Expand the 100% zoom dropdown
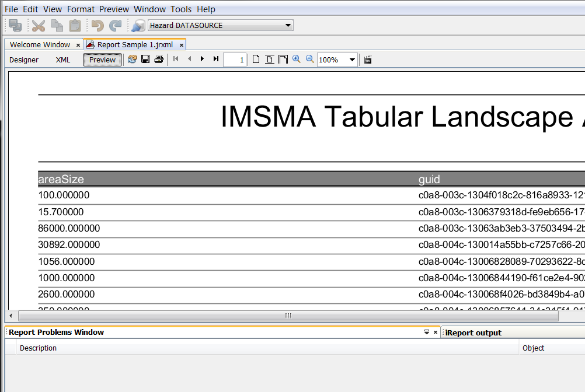This screenshot has height=392, width=585. pos(352,60)
